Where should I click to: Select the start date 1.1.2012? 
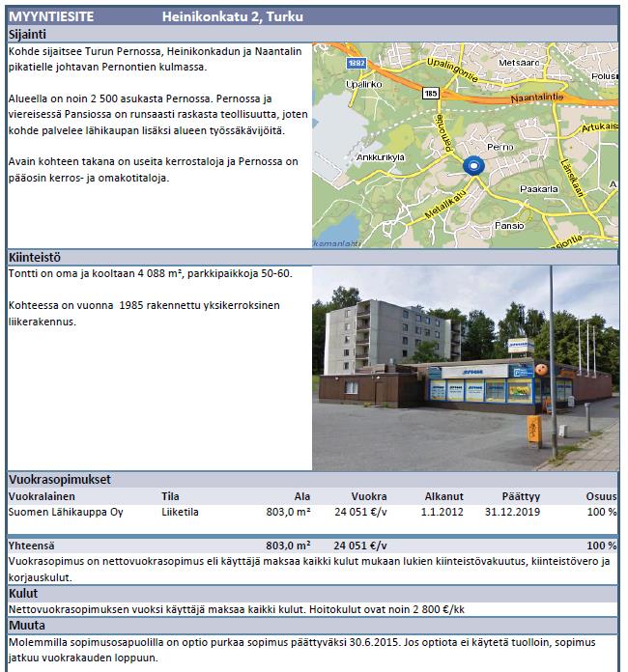coord(442,512)
